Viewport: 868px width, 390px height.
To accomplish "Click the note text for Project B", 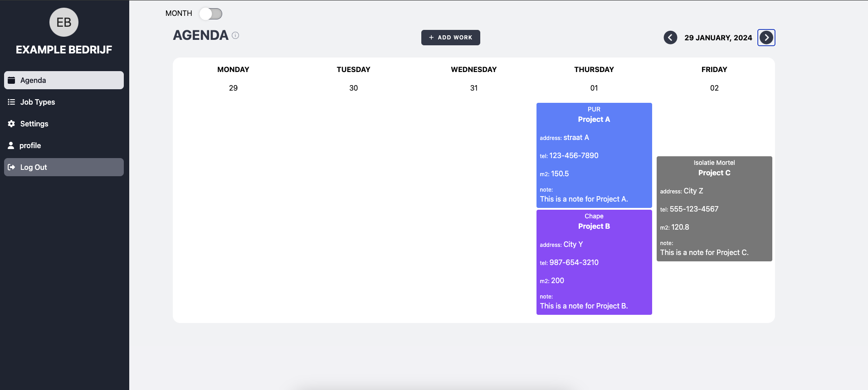I will click(584, 306).
